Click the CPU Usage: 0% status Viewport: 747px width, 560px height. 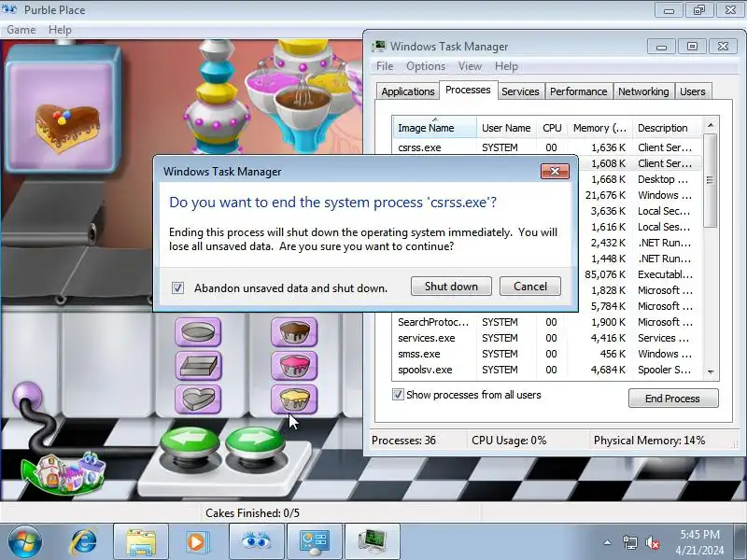(509, 441)
